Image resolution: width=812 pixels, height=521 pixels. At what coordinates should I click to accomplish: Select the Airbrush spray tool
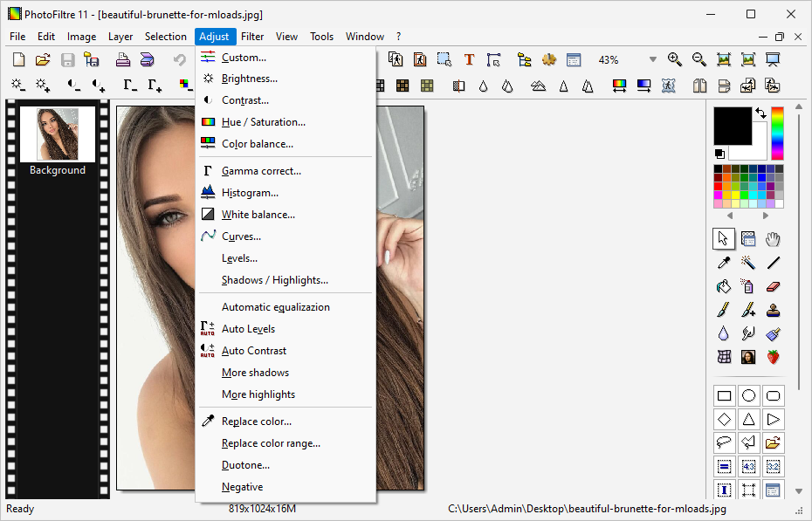pos(747,285)
